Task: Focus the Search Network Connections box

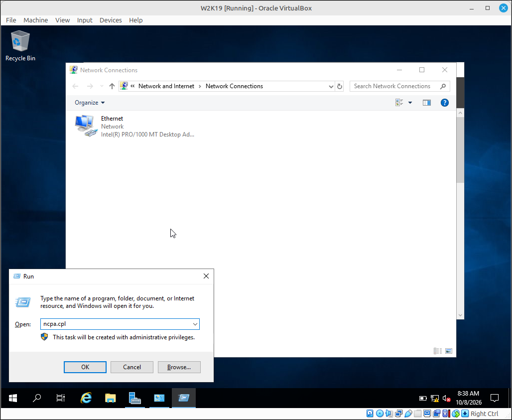Action: 399,86
